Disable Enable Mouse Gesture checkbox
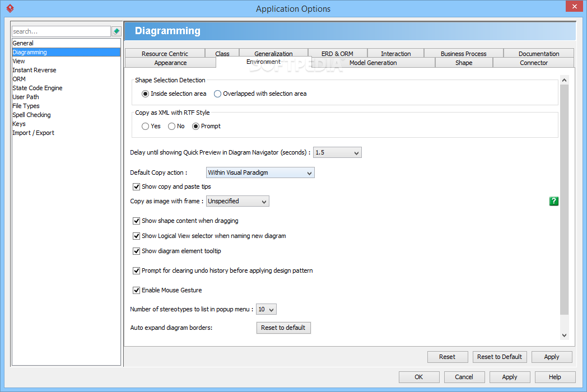This screenshot has width=587, height=392. pos(136,290)
